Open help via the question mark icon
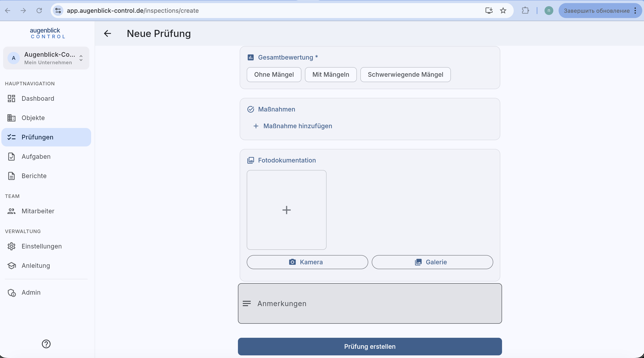This screenshot has width=644, height=358. coord(46,344)
